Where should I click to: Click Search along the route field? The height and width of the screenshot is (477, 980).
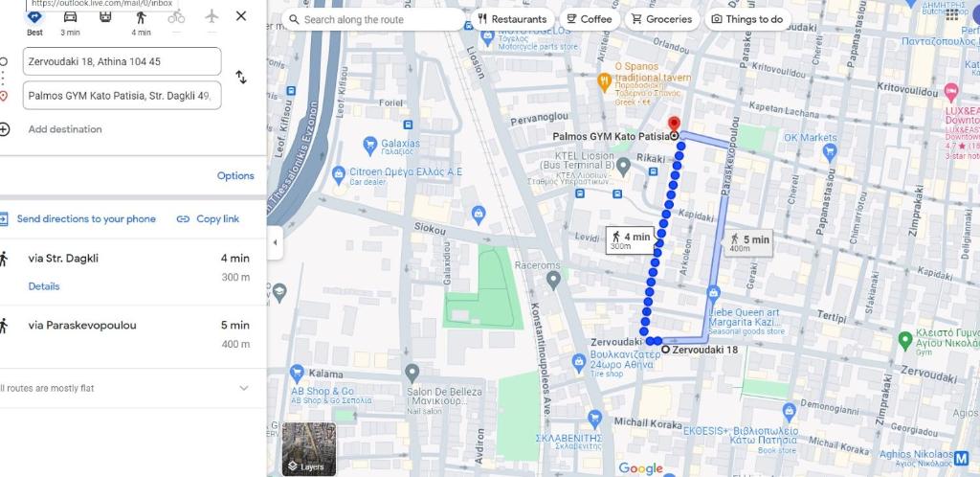coord(374,19)
